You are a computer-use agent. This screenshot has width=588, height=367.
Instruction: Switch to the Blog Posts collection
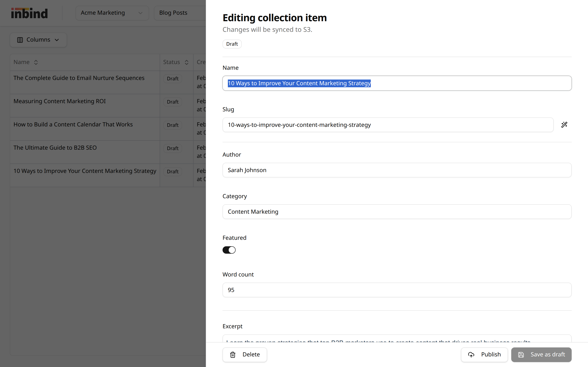coord(173,12)
